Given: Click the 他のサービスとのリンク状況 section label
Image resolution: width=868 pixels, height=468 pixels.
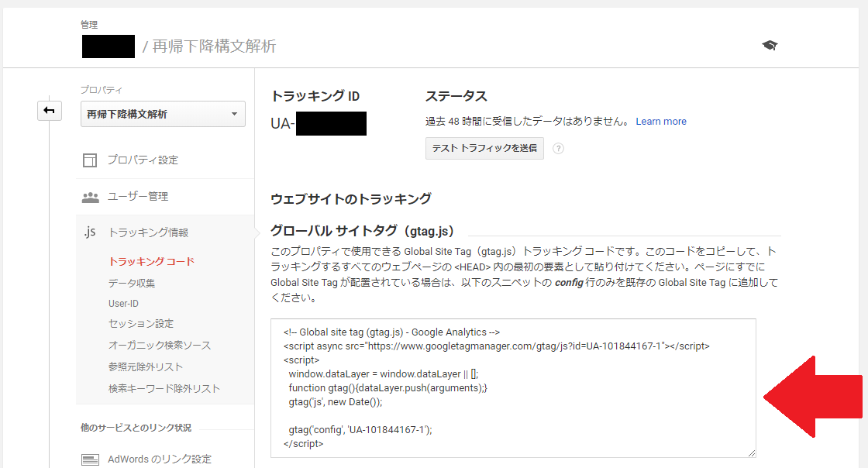Looking at the screenshot, I should pos(136,428).
